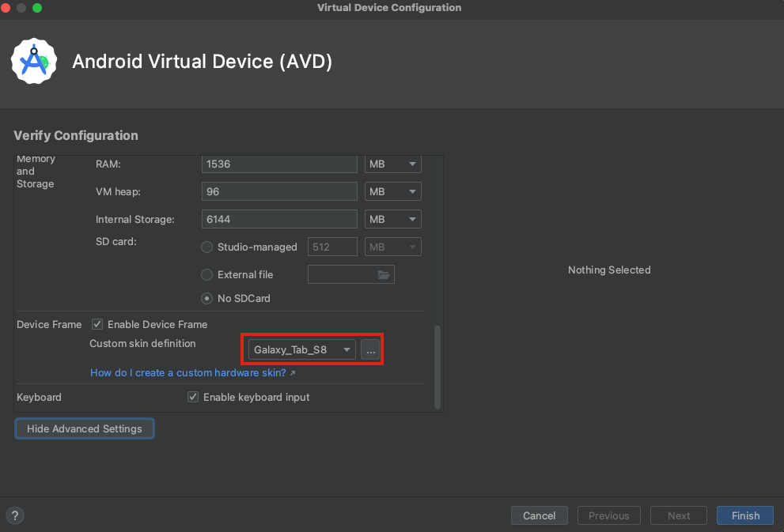Open the Studio-managed SD card unit dropdown
Viewport: 784px width, 532px height.
click(393, 247)
